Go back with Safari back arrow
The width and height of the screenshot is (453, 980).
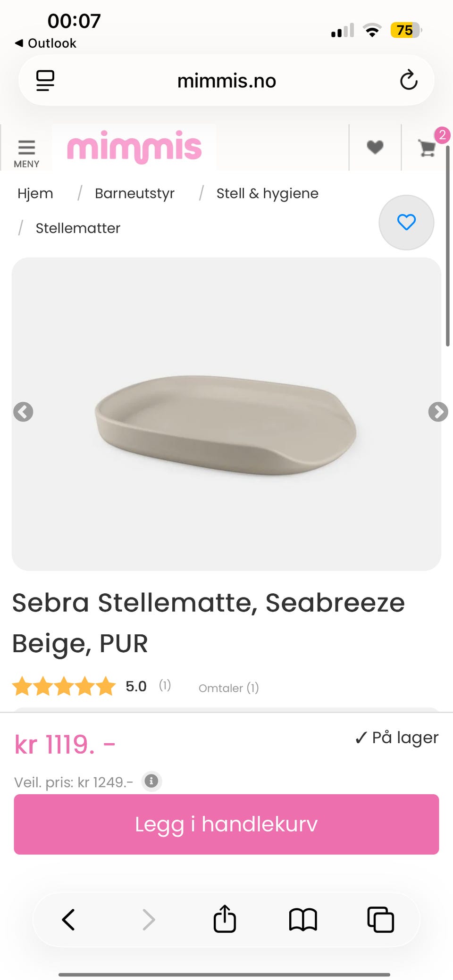69,920
